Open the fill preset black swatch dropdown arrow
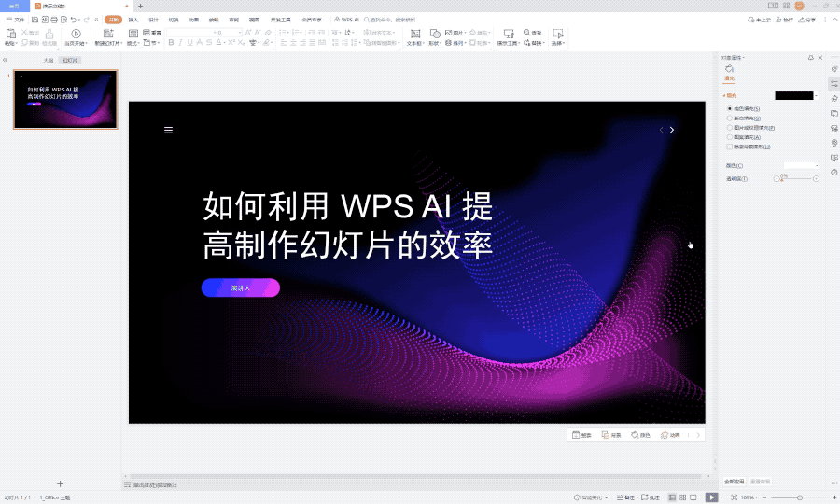Screen dimensions: 840x504 click(x=817, y=96)
